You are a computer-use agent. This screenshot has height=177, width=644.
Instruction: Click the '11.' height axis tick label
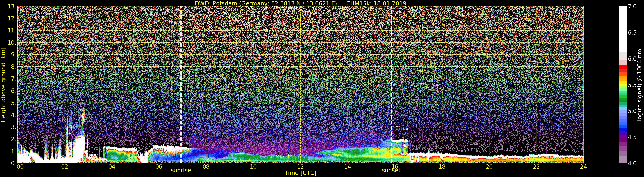[x=12, y=31]
